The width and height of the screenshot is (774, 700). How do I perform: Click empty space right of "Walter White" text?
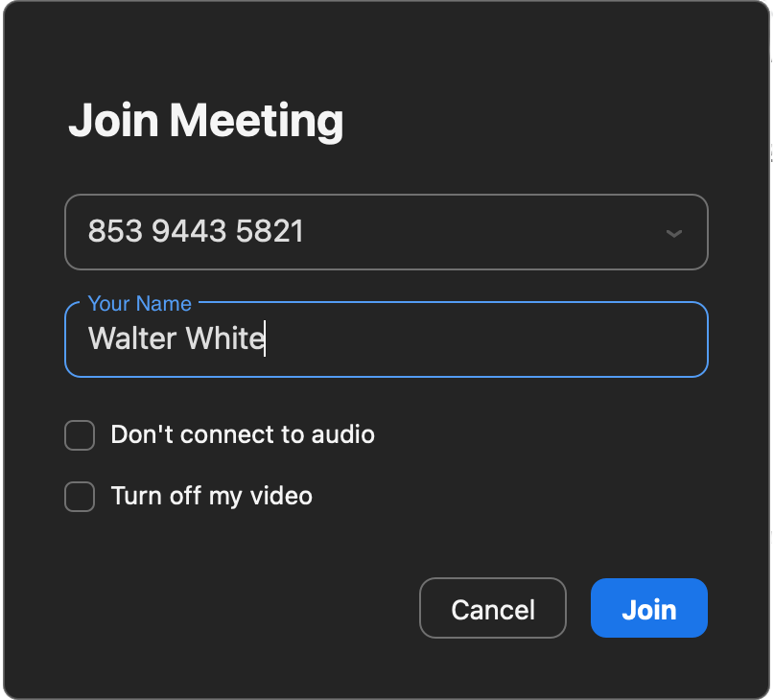(x=480, y=339)
